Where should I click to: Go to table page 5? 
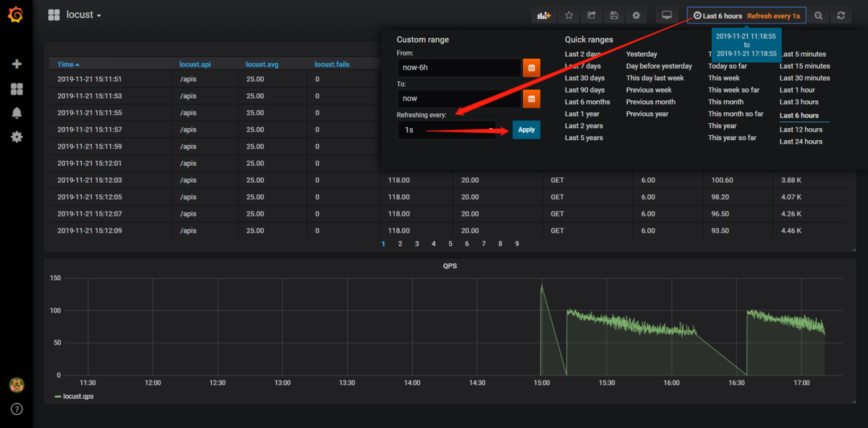(x=450, y=244)
